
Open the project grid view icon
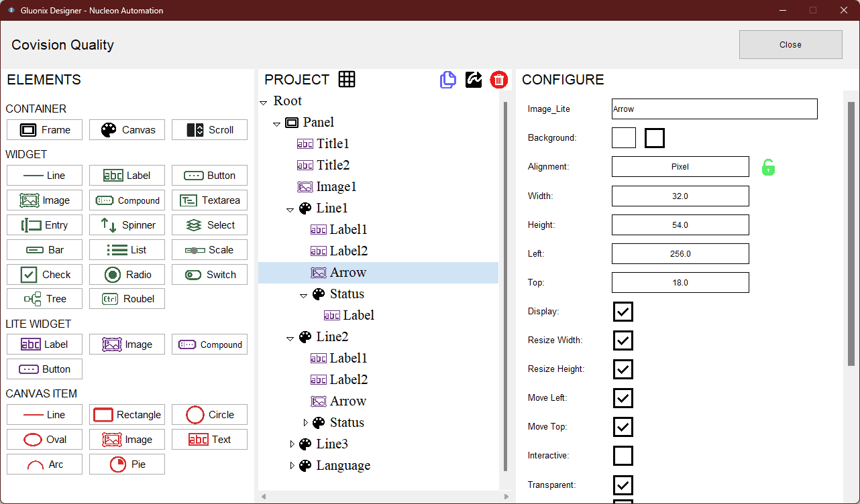(347, 79)
